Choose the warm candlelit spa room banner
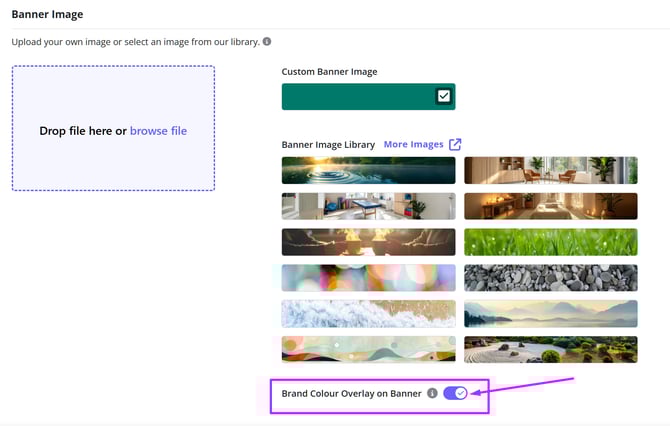This screenshot has width=670, height=426. pyautogui.click(x=550, y=206)
